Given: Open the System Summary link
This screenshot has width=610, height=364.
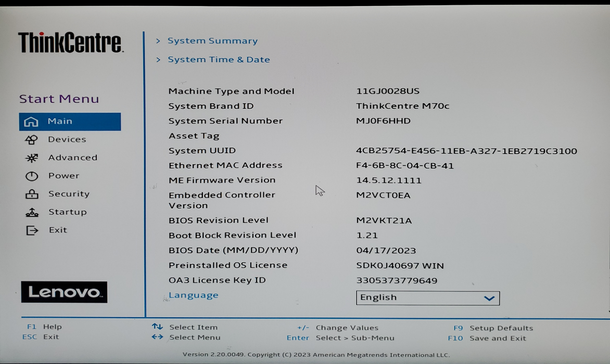Looking at the screenshot, I should click(212, 41).
